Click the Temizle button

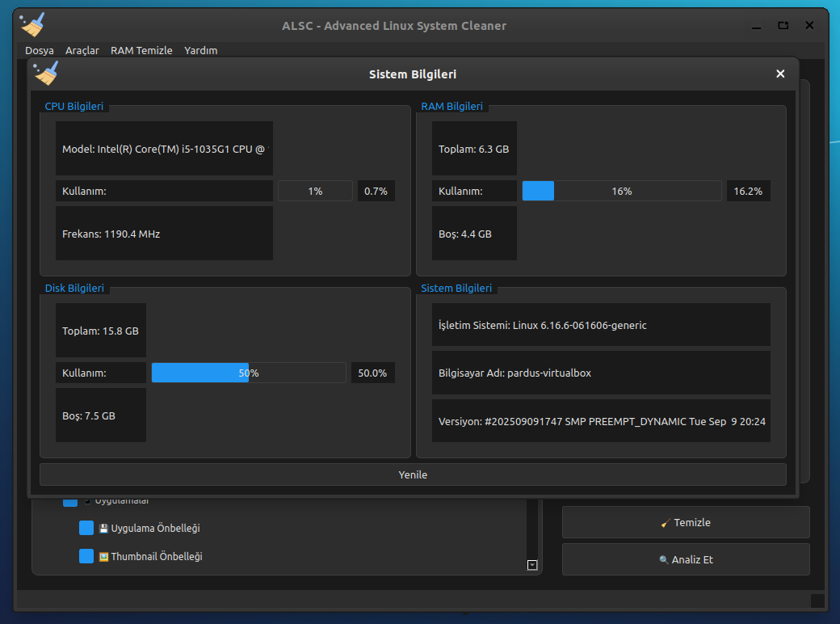pyautogui.click(x=686, y=522)
